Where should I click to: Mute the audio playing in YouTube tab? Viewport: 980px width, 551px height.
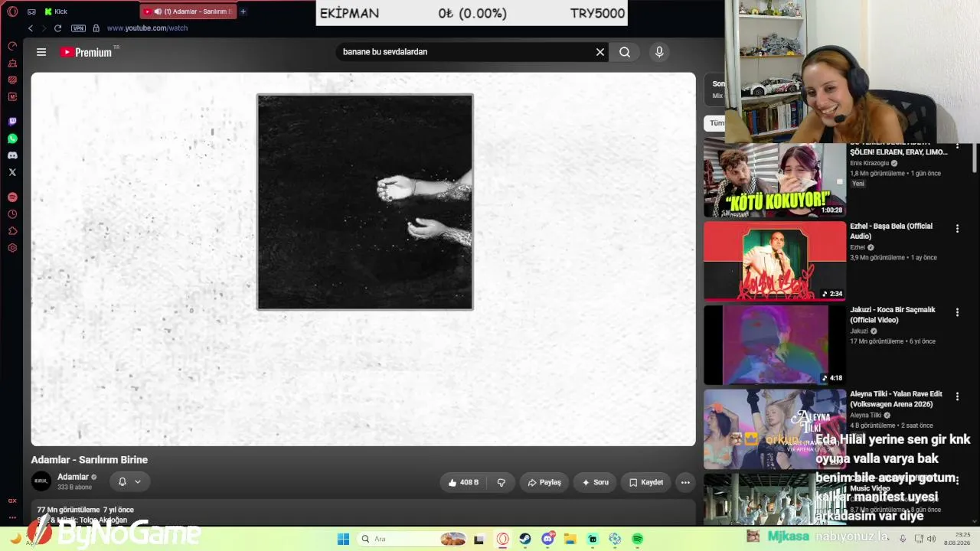[x=158, y=11]
